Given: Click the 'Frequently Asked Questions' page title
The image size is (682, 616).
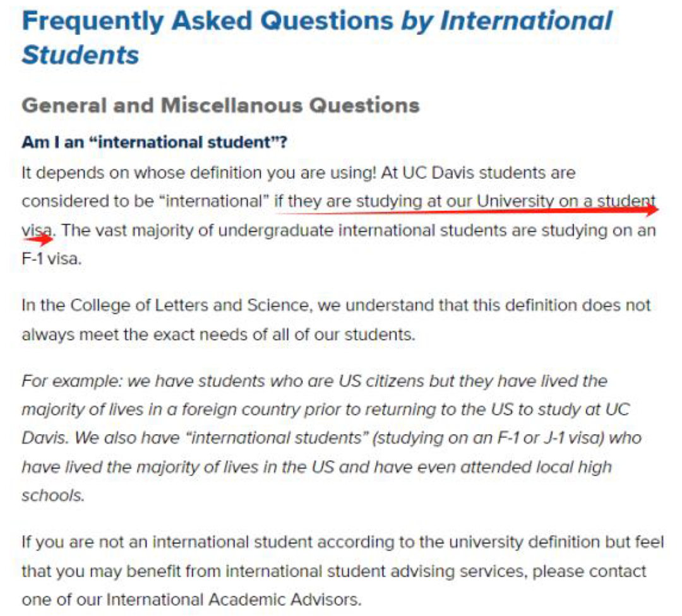Looking at the screenshot, I should tap(208, 21).
